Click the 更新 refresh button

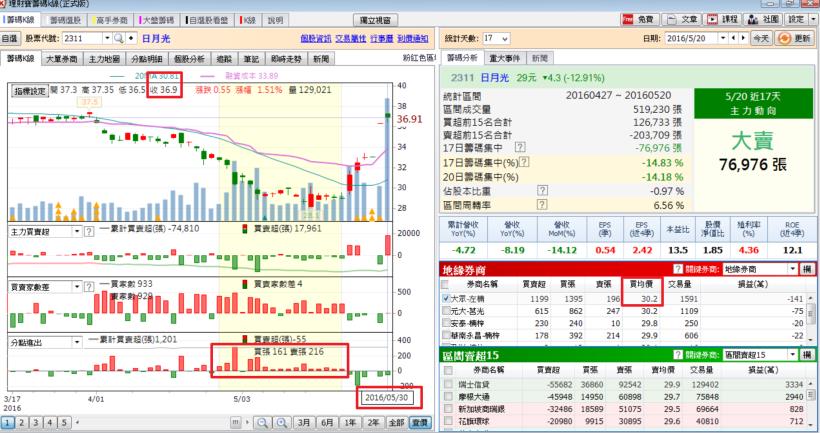pyautogui.click(x=794, y=38)
